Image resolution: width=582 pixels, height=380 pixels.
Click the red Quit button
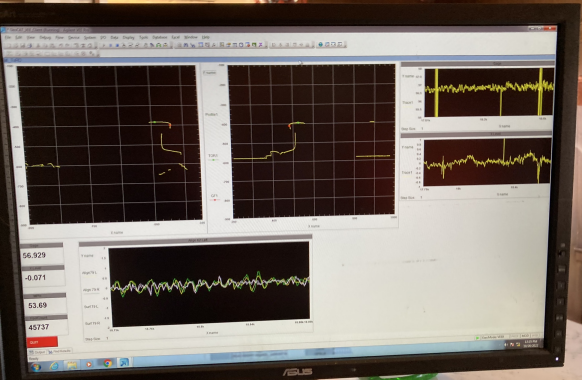pyautogui.click(x=42, y=342)
